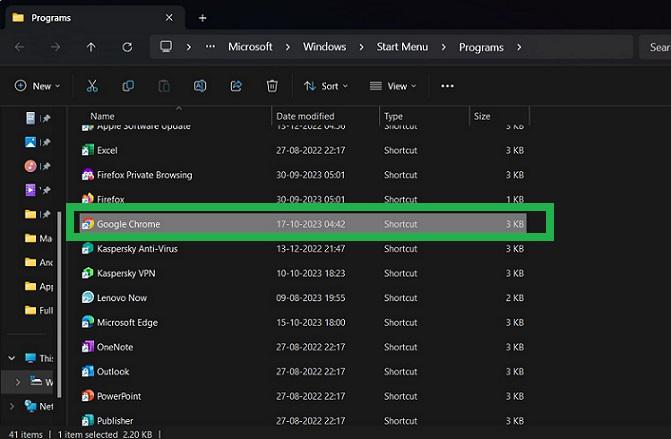Viewport: 671px width, 439px height.
Task: Click the 1 KB size in Firefox row
Action: [515, 199]
